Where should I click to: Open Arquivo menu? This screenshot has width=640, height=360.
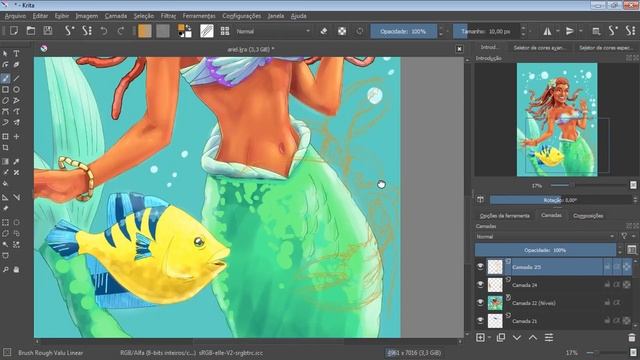pos(15,16)
